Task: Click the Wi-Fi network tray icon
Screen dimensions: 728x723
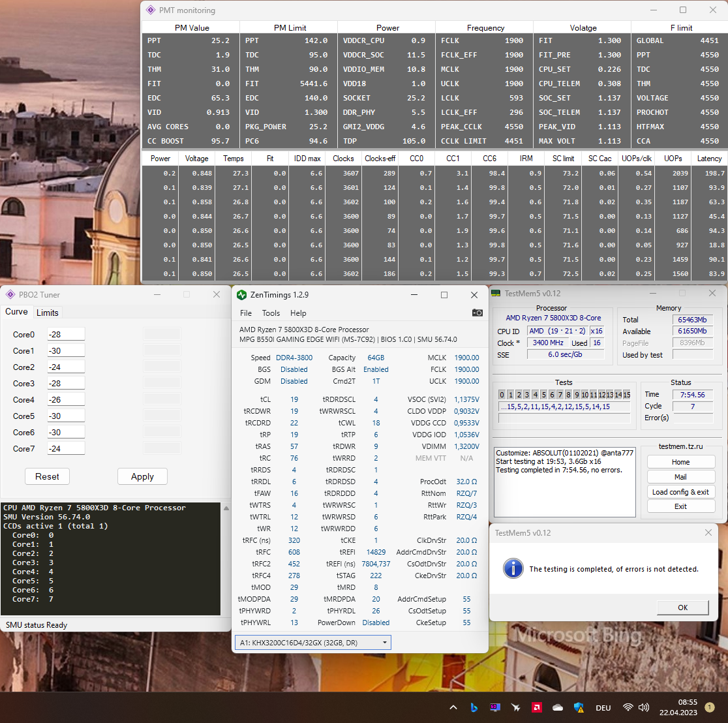Action: point(628,707)
